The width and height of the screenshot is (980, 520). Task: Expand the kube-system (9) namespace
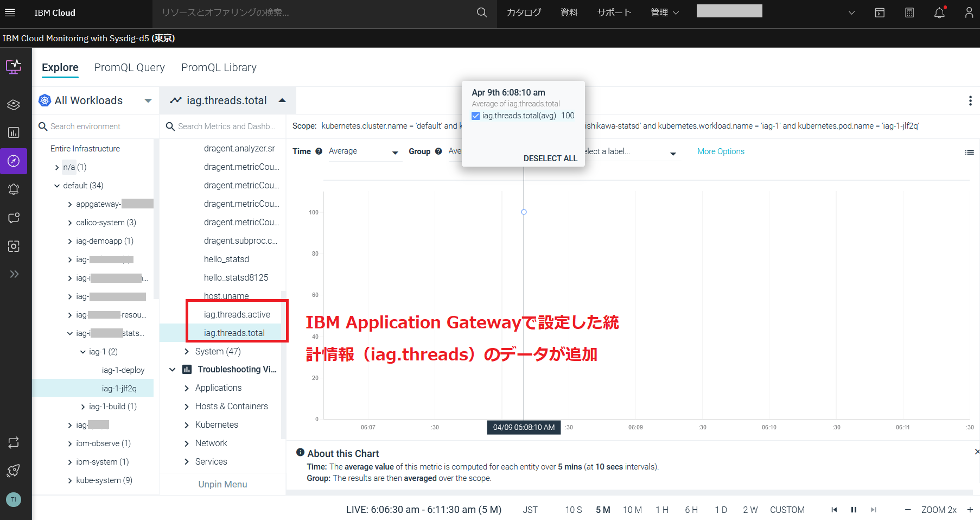tap(70, 480)
